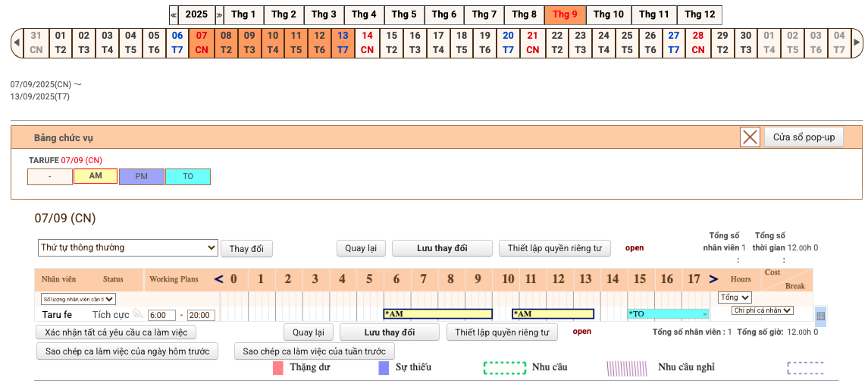Image resolution: width=868 pixels, height=381 pixels.
Task: Go to previous year with « arrow
Action: [174, 14]
